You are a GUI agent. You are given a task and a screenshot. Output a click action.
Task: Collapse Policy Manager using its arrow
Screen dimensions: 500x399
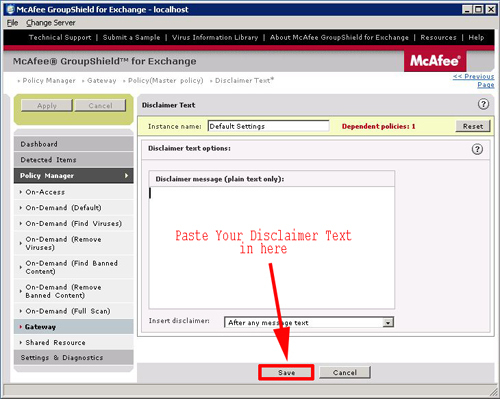point(126,176)
